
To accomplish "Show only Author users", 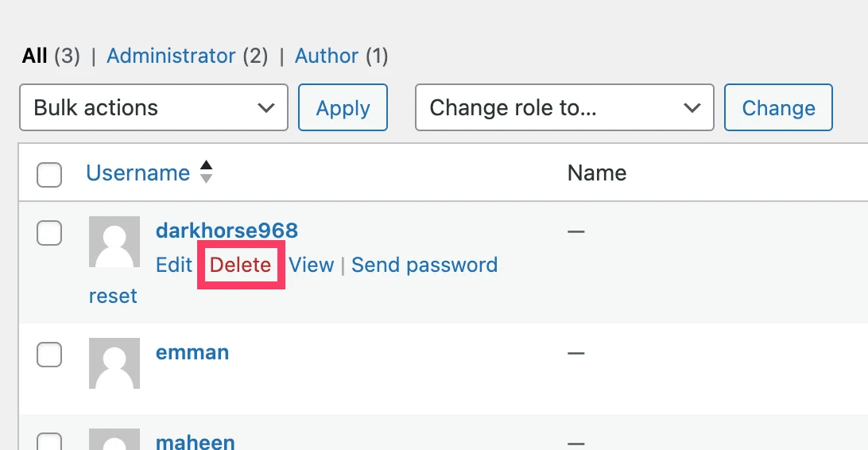I will [327, 56].
